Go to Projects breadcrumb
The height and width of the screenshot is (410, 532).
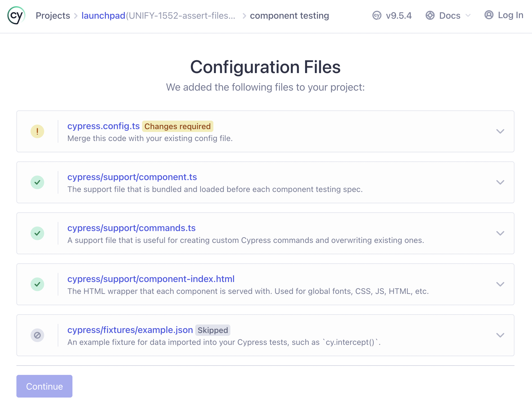coord(53,16)
